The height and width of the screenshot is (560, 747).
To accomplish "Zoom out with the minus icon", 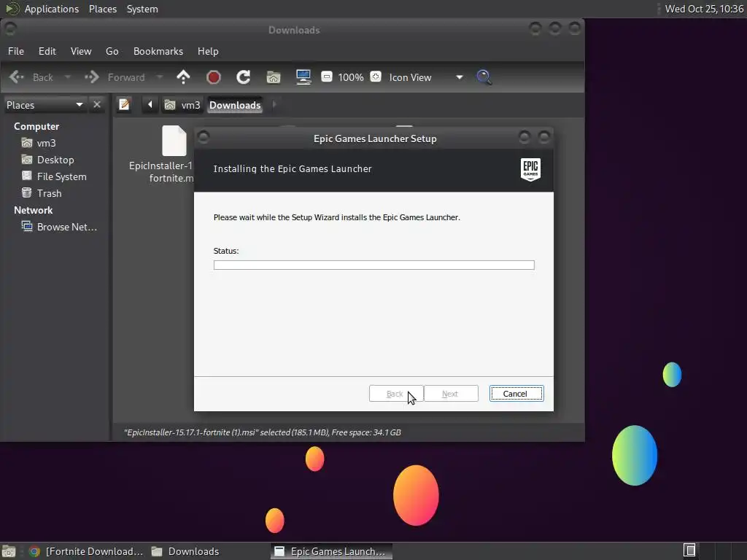I will coord(327,77).
